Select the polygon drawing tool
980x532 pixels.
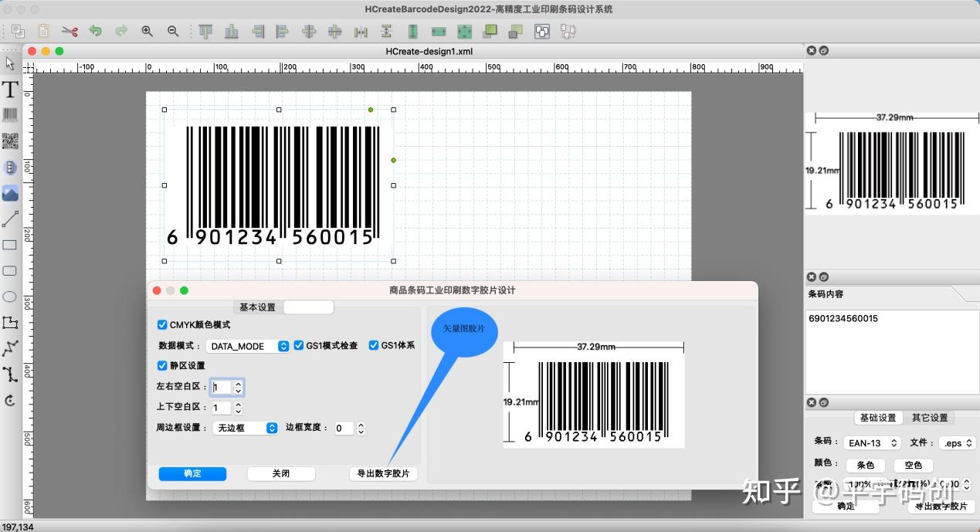click(x=10, y=323)
